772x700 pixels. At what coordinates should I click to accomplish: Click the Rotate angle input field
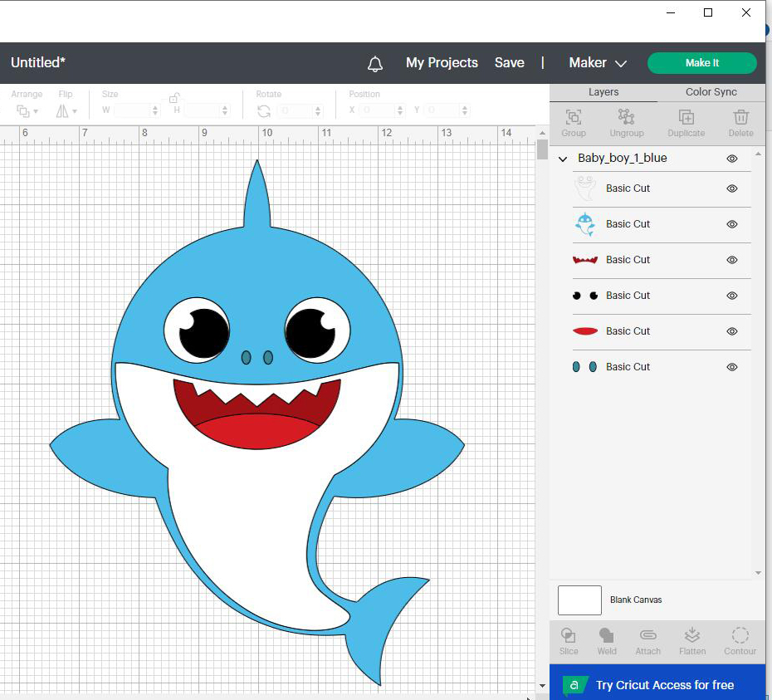295,110
